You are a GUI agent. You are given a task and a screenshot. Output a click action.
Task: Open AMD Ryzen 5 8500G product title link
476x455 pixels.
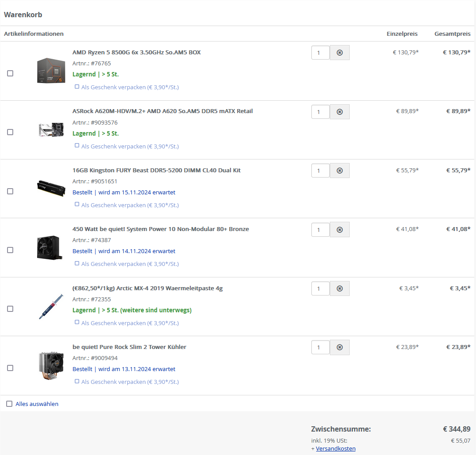click(x=136, y=52)
